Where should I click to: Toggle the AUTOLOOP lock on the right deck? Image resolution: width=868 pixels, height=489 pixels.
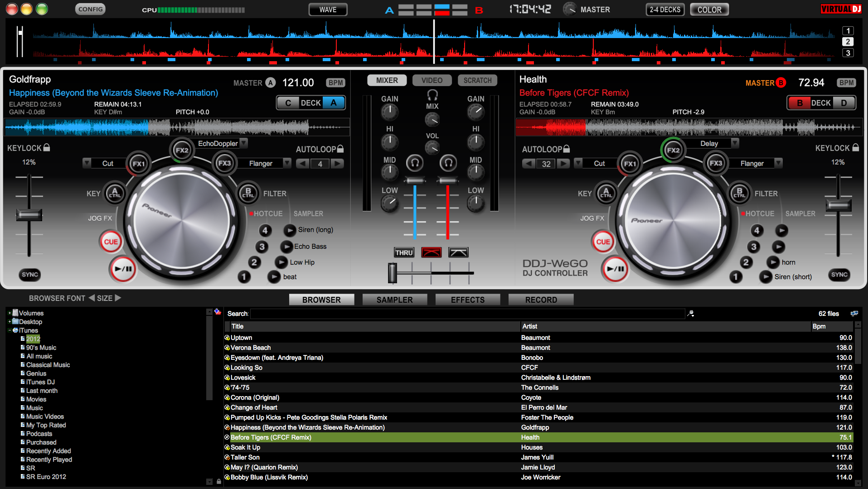coord(567,149)
